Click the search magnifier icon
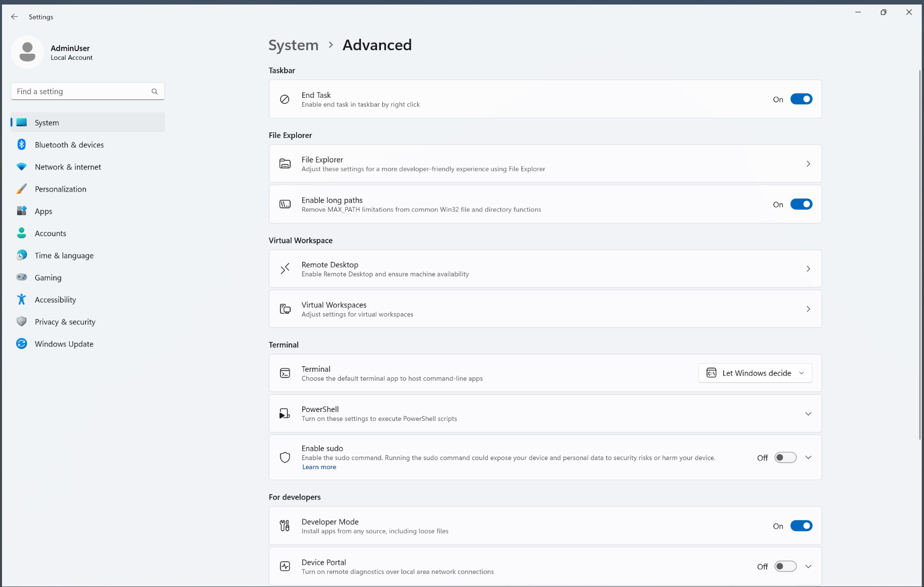Image resolution: width=924 pixels, height=587 pixels. [x=155, y=91]
